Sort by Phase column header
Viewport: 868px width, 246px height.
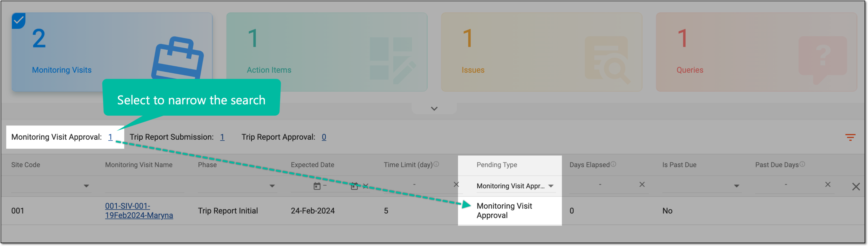[x=207, y=165]
